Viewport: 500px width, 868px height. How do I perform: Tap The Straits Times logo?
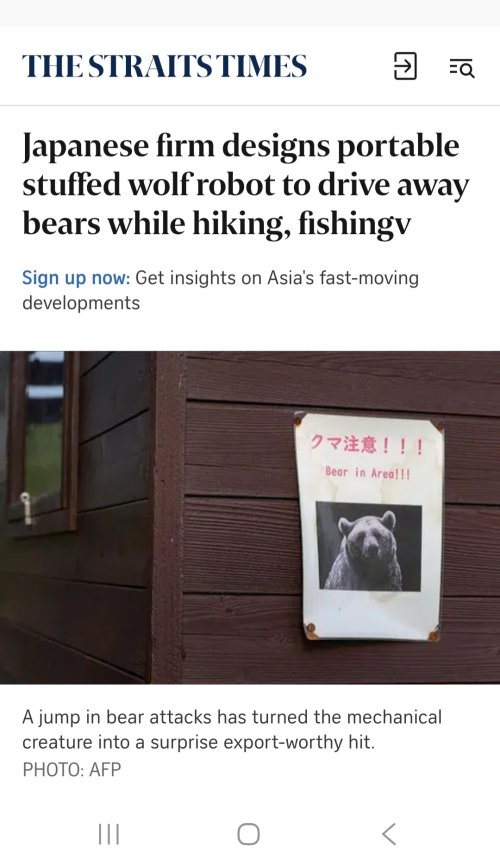[x=164, y=66]
